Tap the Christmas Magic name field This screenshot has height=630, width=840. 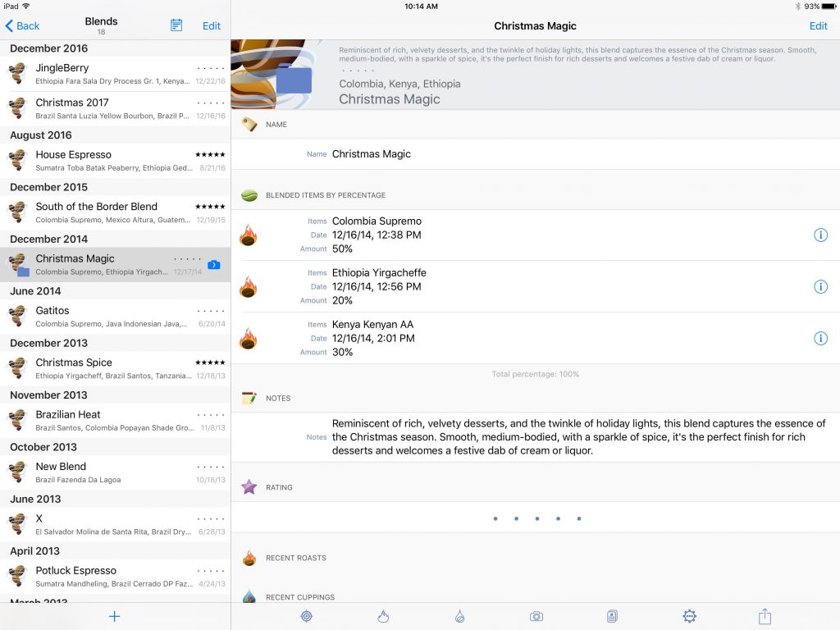tap(372, 154)
